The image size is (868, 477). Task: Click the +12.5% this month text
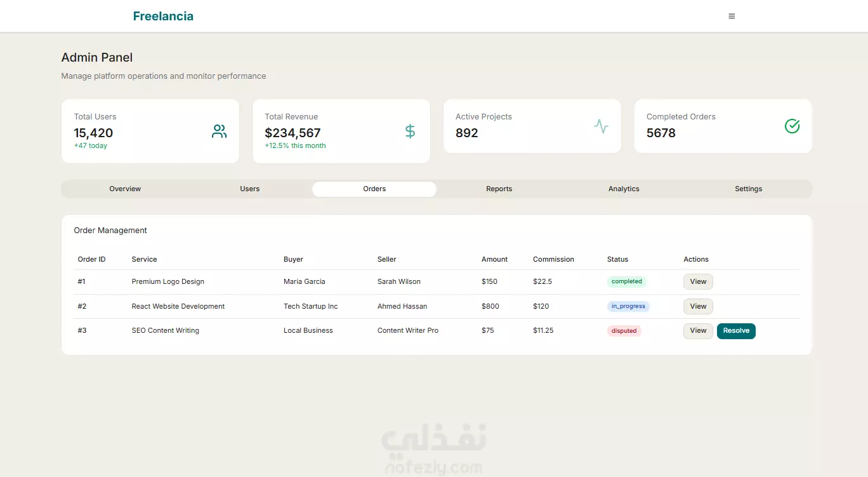tap(295, 146)
